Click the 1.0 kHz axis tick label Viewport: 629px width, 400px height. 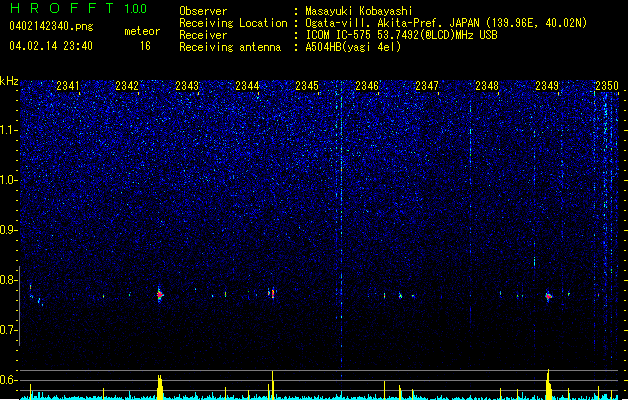(9, 180)
